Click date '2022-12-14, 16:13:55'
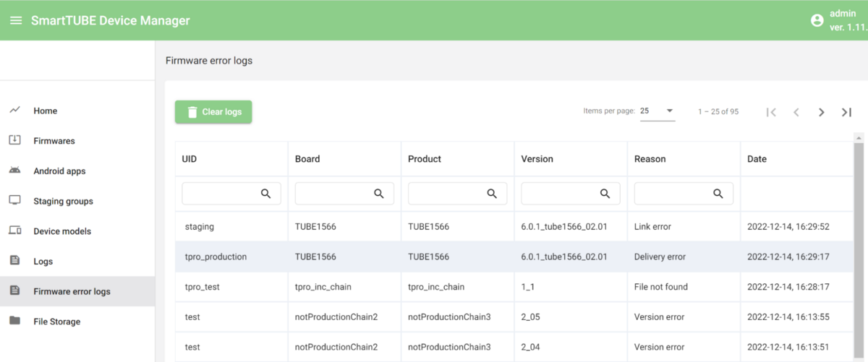 [x=788, y=316]
